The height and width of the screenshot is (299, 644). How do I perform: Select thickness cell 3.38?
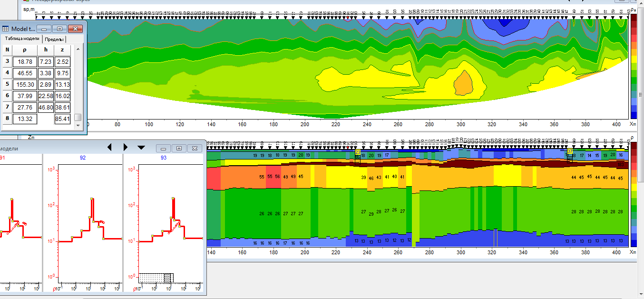(x=46, y=73)
